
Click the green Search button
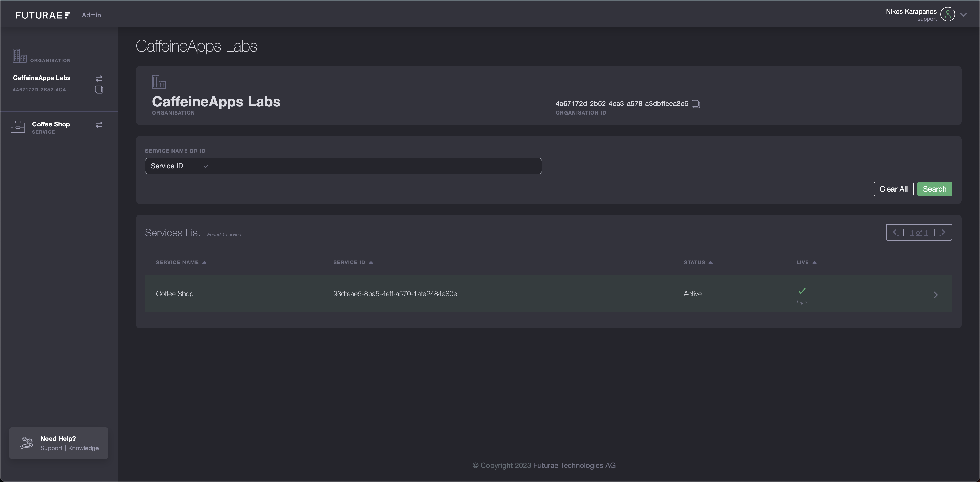935,189
